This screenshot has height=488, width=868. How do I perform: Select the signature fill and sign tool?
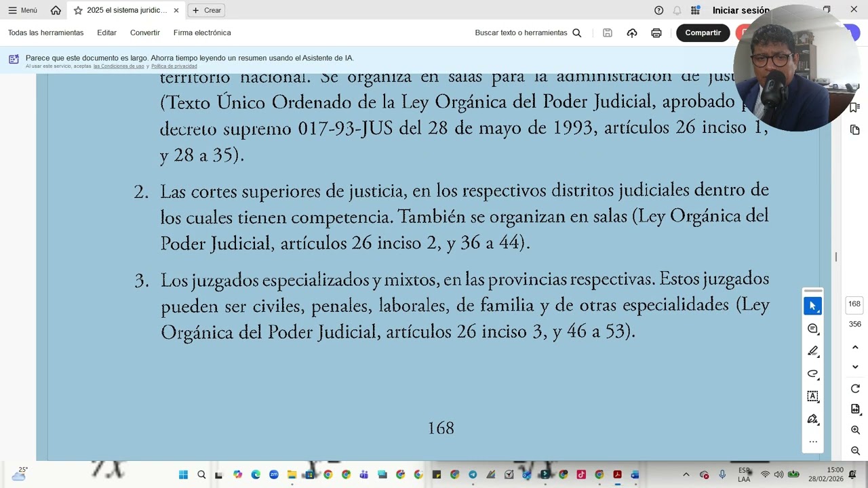(812, 419)
